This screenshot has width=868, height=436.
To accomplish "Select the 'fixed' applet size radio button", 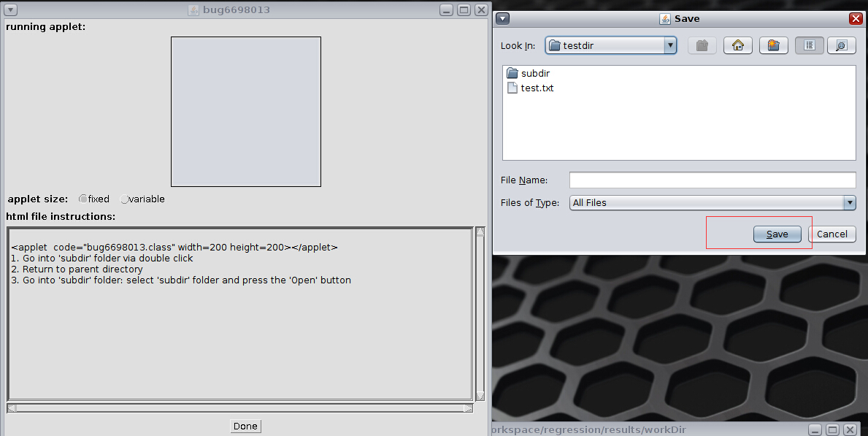I will [x=83, y=199].
